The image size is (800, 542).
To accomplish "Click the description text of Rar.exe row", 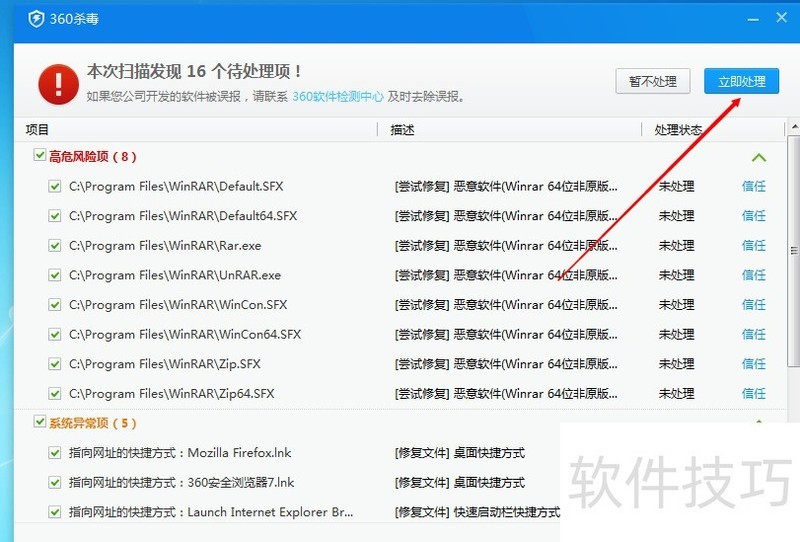I will 506,245.
